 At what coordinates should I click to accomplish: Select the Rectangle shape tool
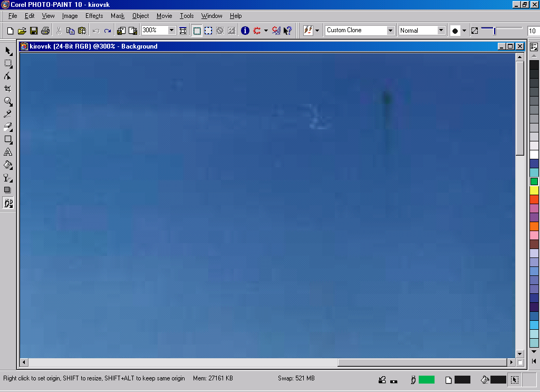[8, 139]
